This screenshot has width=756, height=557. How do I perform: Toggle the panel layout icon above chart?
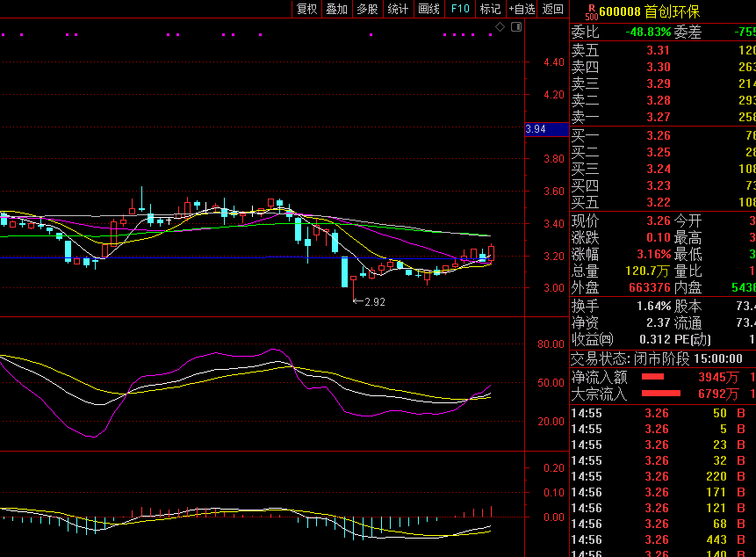pyautogui.click(x=516, y=27)
